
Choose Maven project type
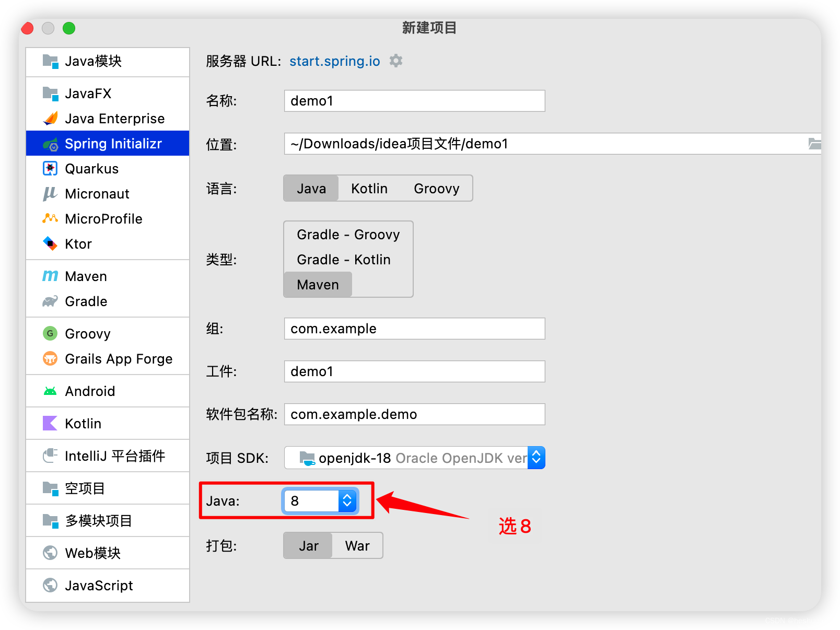318,285
